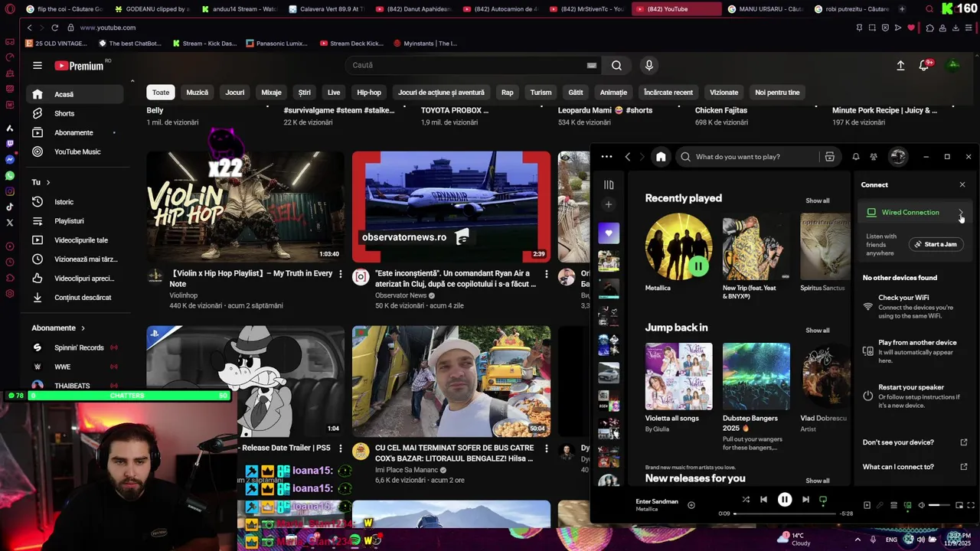Enter Spotify full screen mode
Image resolution: width=980 pixels, height=551 pixels.
(x=971, y=505)
